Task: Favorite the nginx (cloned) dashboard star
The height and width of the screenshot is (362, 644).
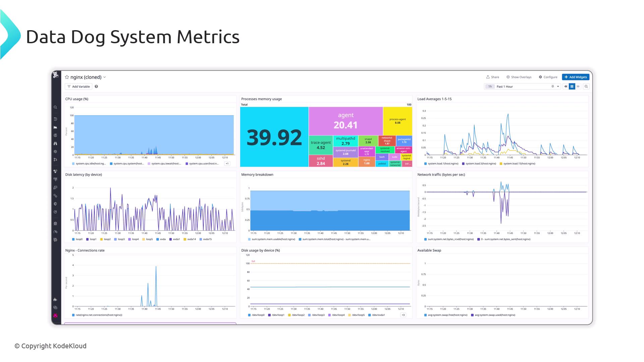Action: click(x=67, y=77)
